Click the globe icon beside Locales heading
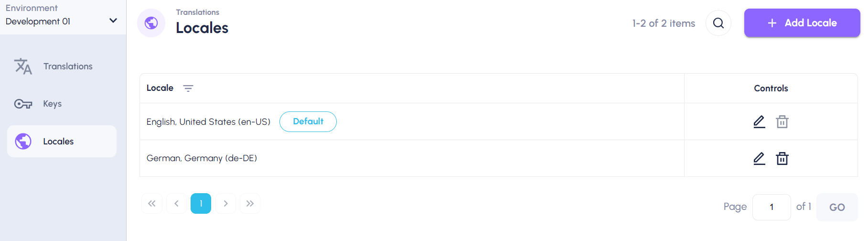The image size is (868, 241). point(151,23)
